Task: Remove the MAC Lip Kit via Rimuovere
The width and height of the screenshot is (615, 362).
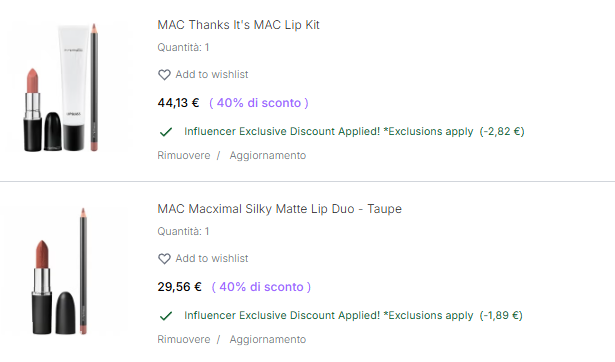Action: point(184,155)
